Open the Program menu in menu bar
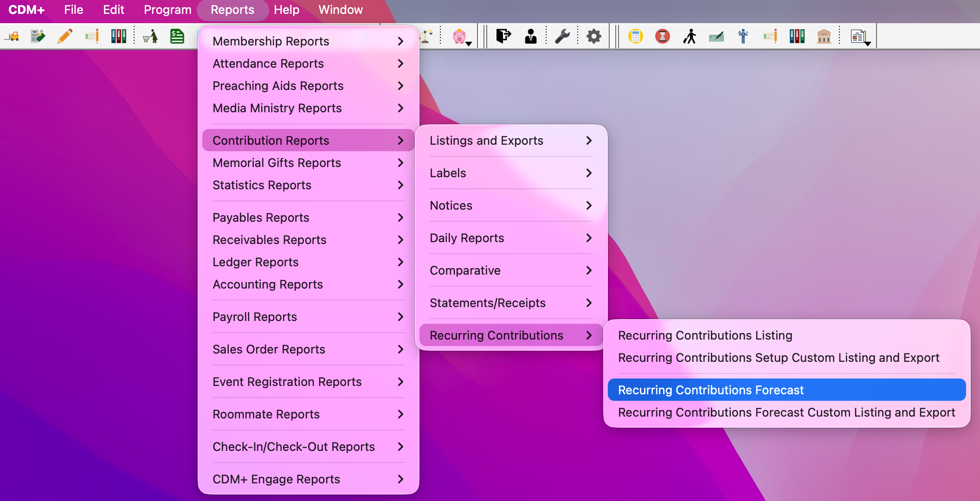This screenshot has width=980, height=501. tap(168, 10)
